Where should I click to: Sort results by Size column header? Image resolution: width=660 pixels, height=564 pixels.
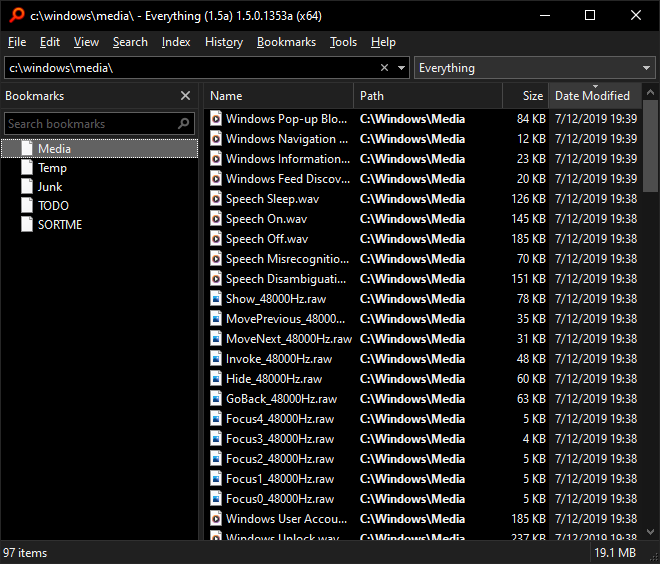[526, 96]
